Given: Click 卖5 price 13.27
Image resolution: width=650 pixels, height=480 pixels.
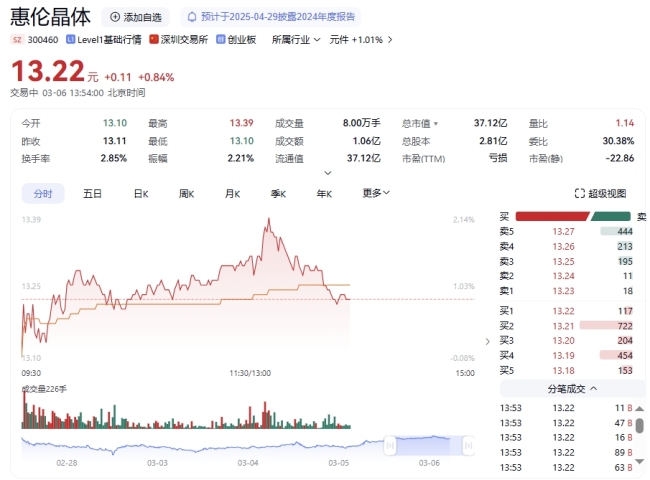Looking at the screenshot, I should click(563, 232).
